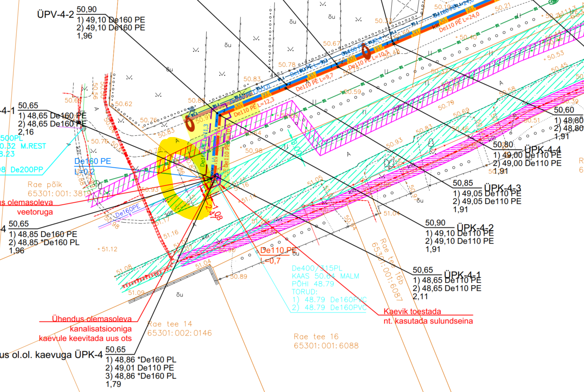Select the blue 'De160 PE' pipe callout

tap(92, 161)
